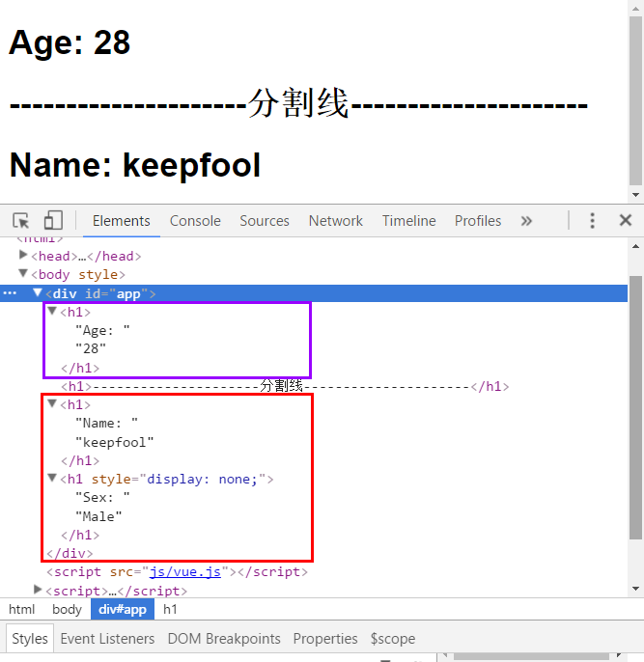Click the page vertical scrollbar thumb
The image size is (644, 662).
(635, 101)
